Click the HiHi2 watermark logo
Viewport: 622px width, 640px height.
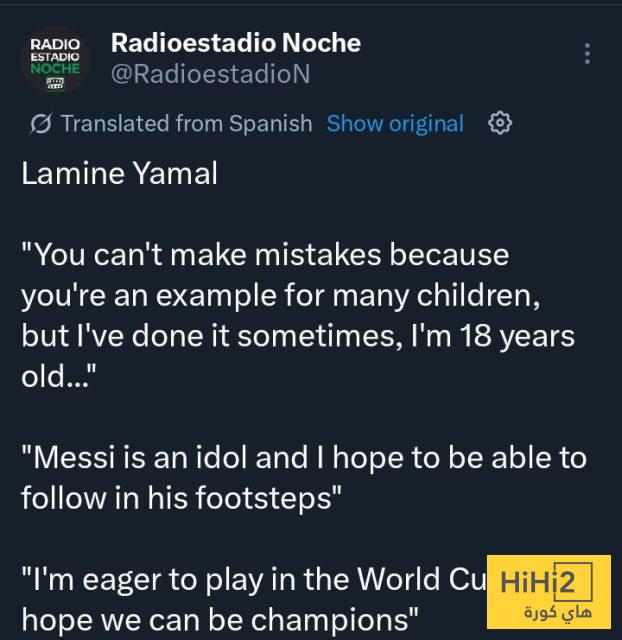click(x=548, y=591)
